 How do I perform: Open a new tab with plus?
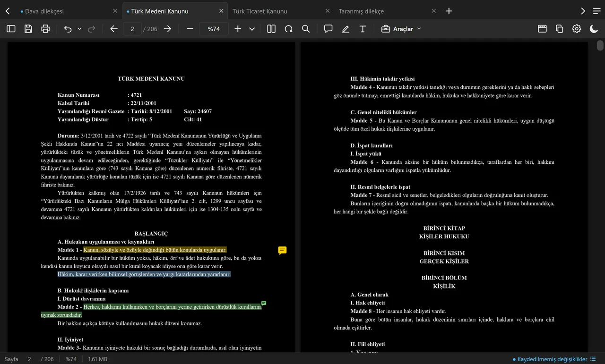tap(449, 11)
